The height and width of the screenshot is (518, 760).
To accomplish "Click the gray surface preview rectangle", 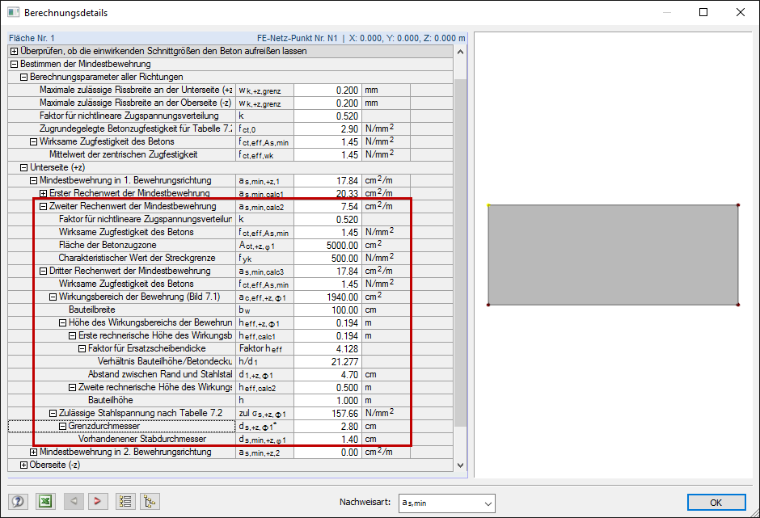I will tap(613, 255).
